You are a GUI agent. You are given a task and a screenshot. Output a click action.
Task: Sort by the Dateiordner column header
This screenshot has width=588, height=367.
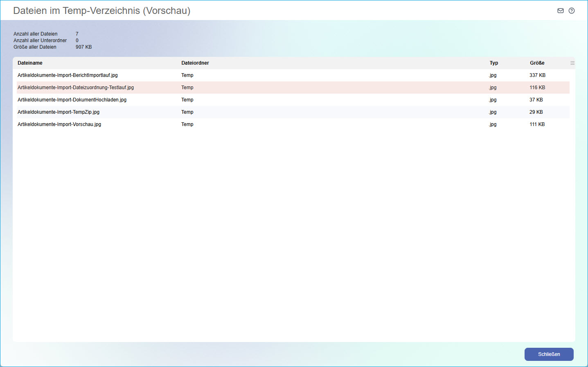(195, 63)
